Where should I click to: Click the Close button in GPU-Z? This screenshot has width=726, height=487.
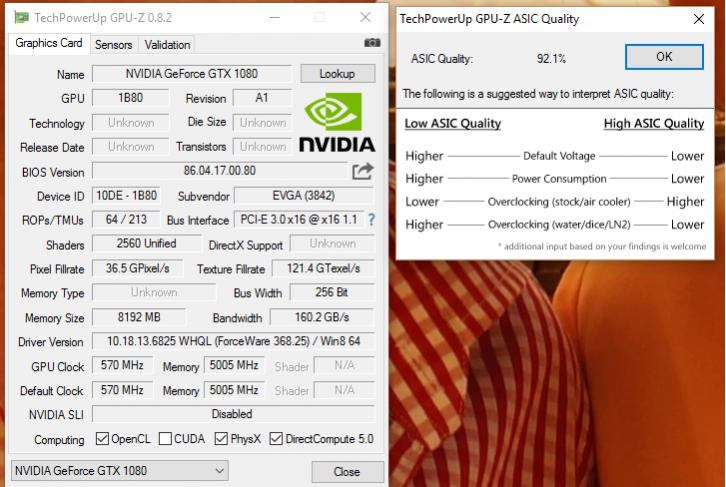pyautogui.click(x=347, y=472)
